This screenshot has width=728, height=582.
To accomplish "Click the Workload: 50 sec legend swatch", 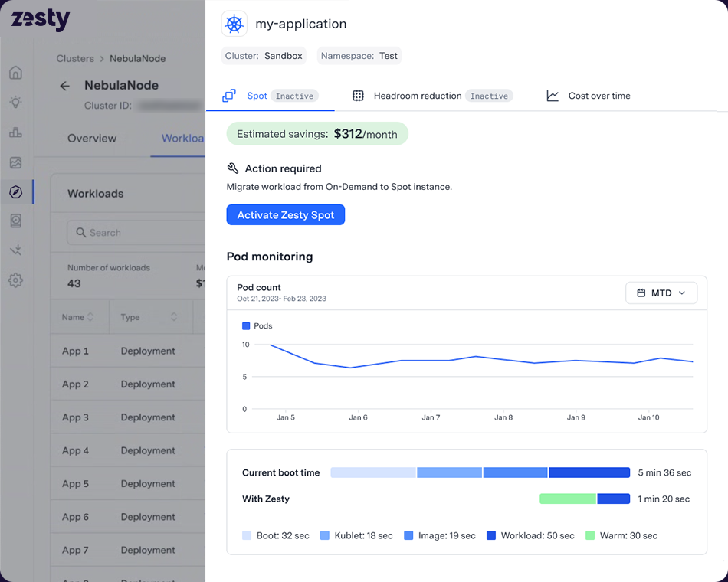I will coord(491,535).
